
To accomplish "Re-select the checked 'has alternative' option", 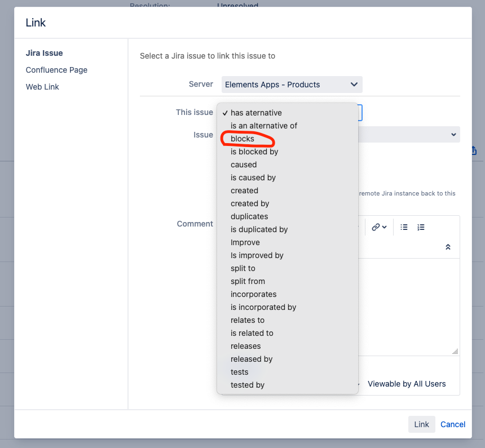I will [255, 113].
